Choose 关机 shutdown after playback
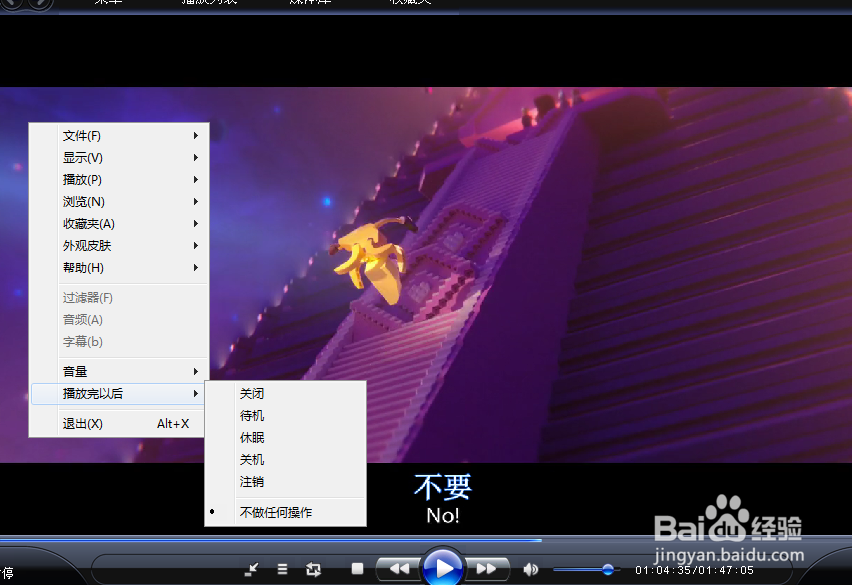852x585 pixels. [285, 460]
